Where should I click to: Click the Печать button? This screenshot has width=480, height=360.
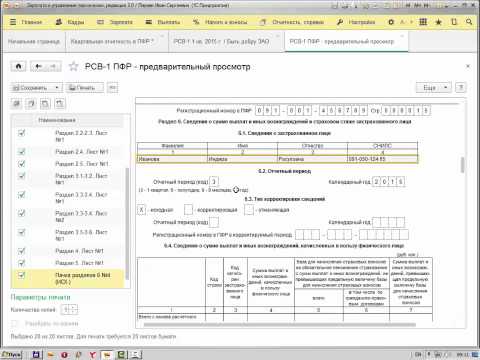(x=84, y=88)
